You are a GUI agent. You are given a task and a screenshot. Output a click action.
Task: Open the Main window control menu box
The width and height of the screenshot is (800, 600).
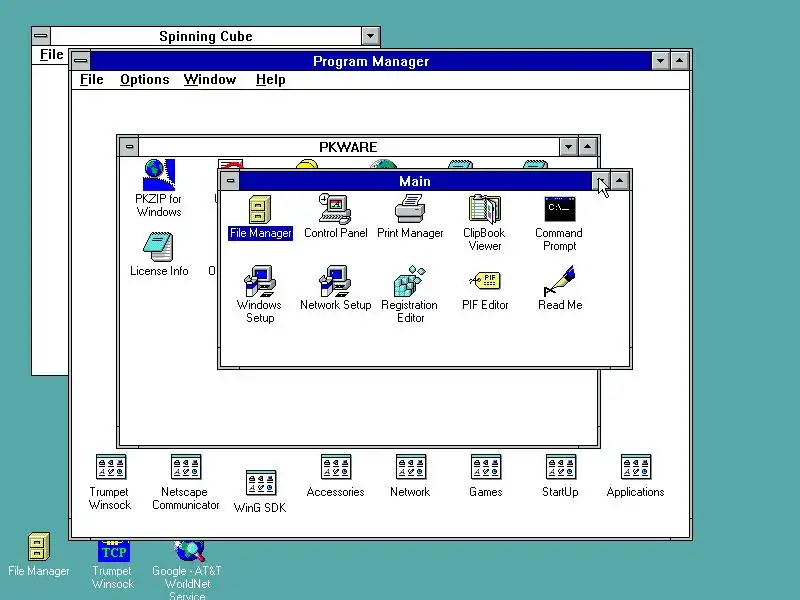(x=230, y=181)
